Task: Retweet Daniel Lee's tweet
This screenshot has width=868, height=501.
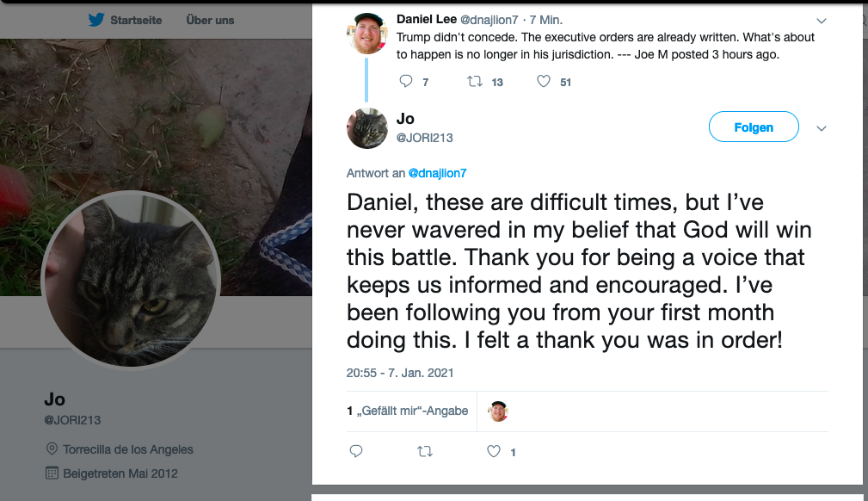Action: (474, 82)
